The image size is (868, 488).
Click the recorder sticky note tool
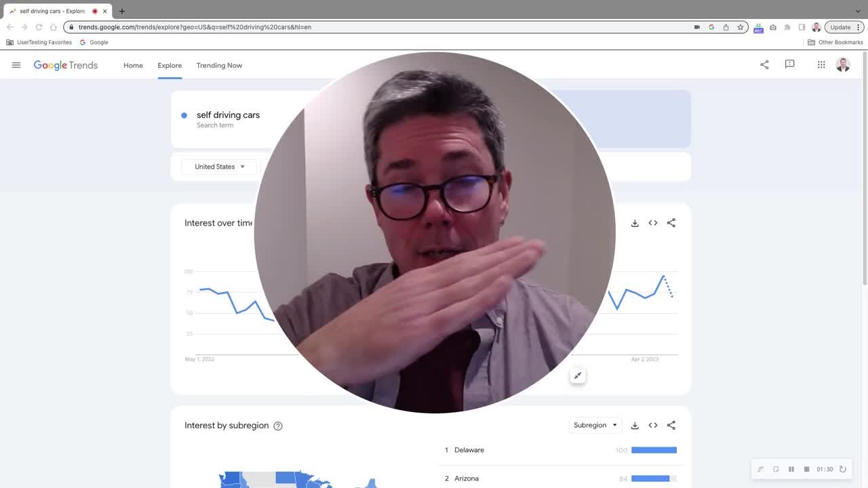[x=776, y=469]
